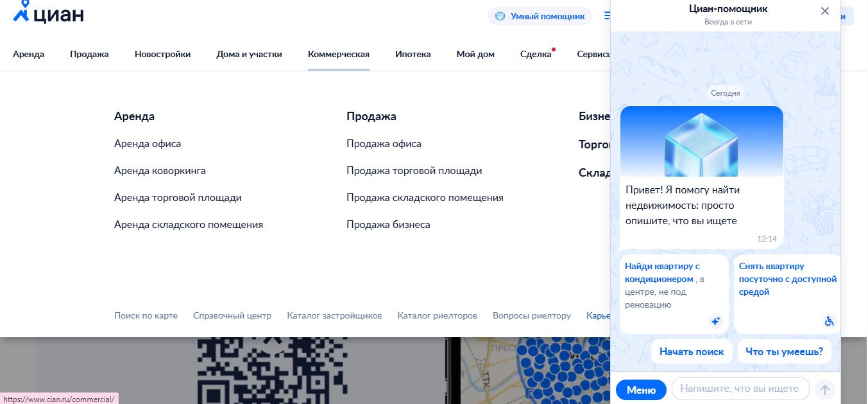Open the Аренда торговой площади link

[178, 198]
